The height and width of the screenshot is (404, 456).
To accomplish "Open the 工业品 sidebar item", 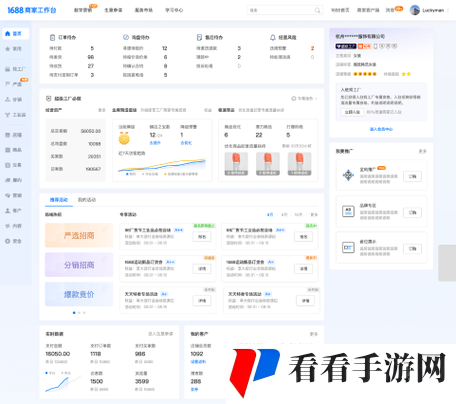I will tap(16, 115).
